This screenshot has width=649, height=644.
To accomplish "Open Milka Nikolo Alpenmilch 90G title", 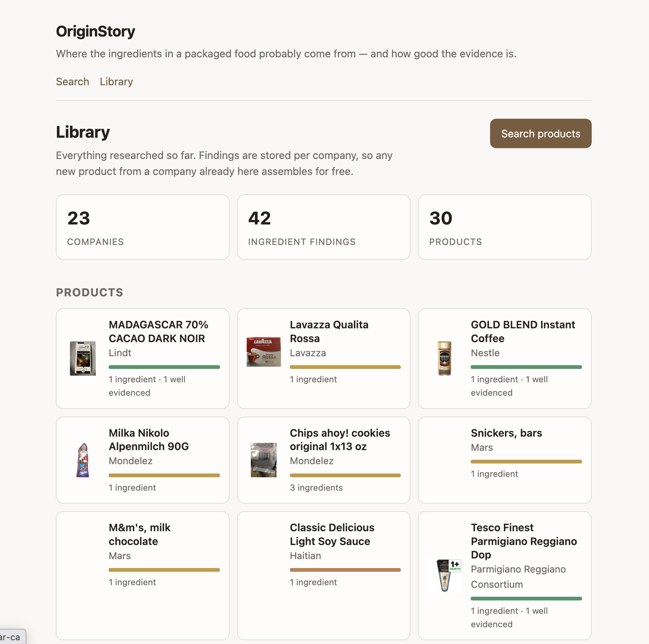I will tap(149, 440).
